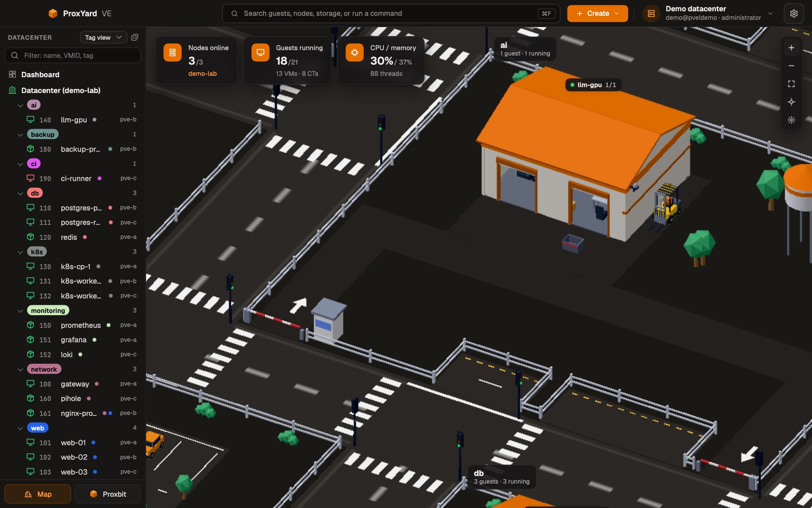Click the Dashboard grid icon
Viewport: 812px width, 508px height.
point(13,75)
